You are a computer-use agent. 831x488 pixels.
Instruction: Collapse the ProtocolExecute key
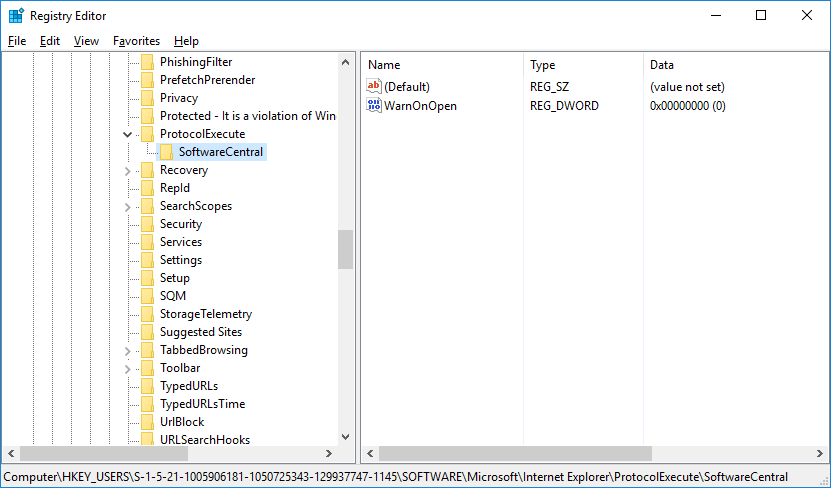pos(127,134)
